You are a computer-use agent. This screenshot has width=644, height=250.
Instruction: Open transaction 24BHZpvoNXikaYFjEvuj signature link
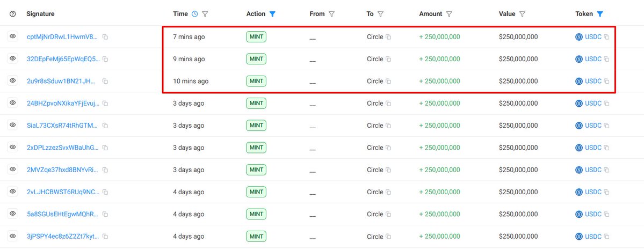pos(63,104)
